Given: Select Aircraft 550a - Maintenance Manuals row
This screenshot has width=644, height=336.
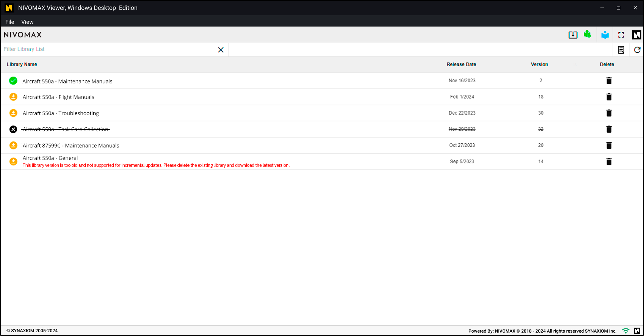Looking at the screenshot, I should [322, 81].
